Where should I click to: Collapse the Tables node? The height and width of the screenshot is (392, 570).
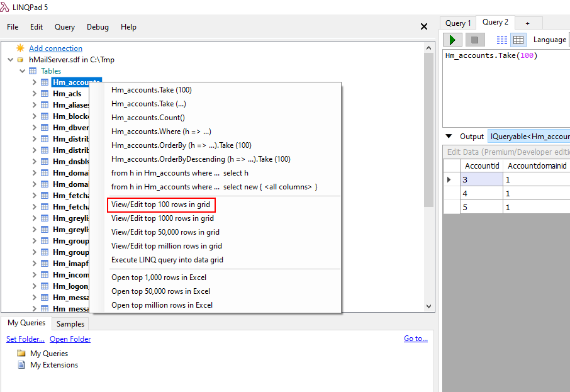(23, 71)
